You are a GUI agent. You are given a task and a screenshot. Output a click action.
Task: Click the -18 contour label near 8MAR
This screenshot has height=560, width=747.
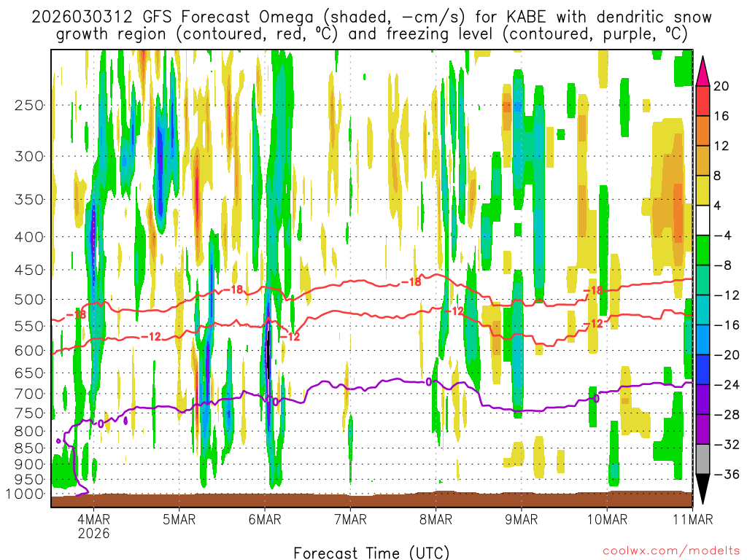411,282
